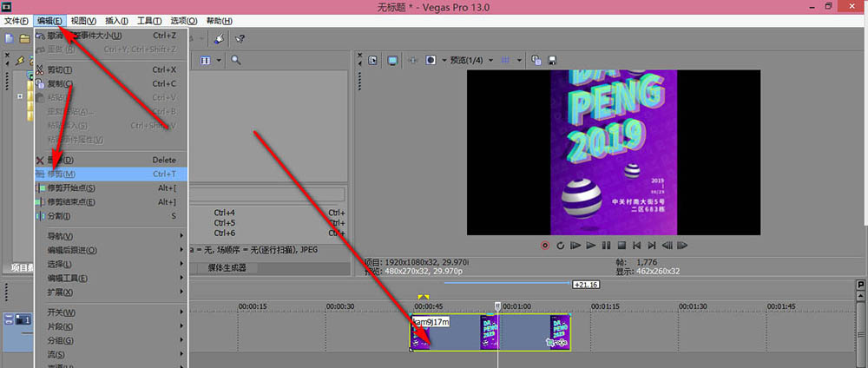Go to end button in preview transport

click(652, 245)
